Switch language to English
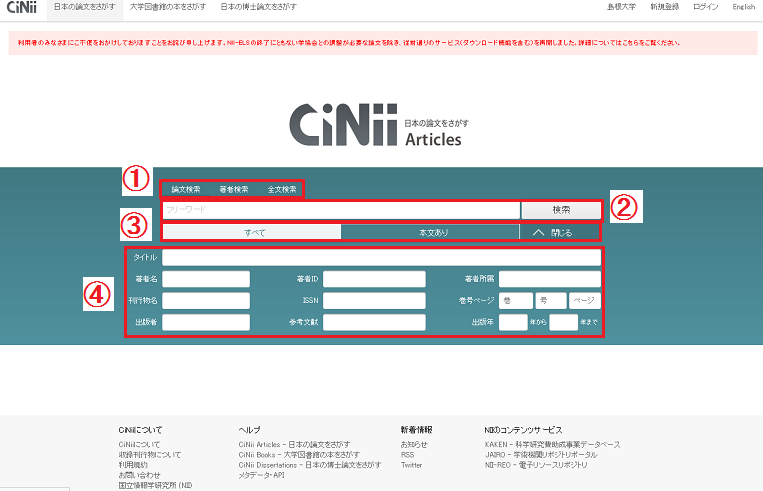Image resolution: width=763 pixels, height=491 pixels. pyautogui.click(x=744, y=7)
